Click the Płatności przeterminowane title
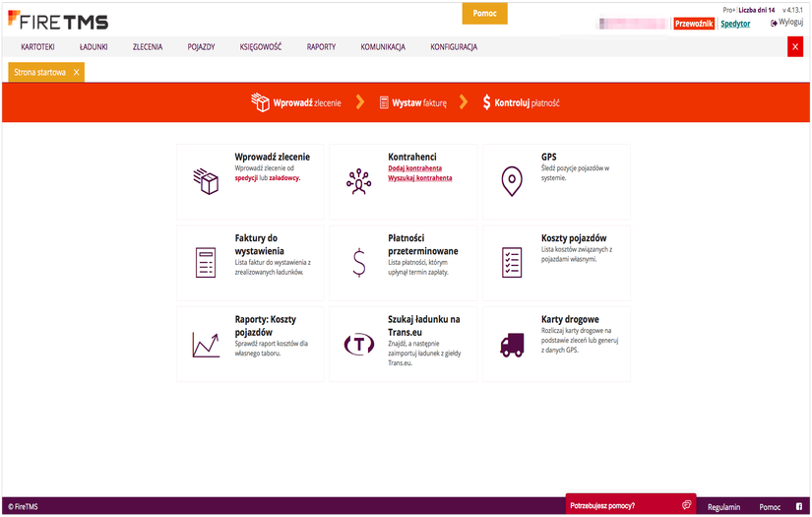812x517 pixels. (423, 244)
